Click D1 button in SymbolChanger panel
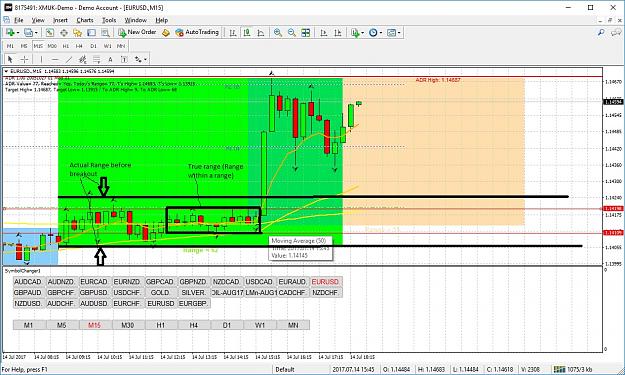This screenshot has height=375, width=625. coord(226,325)
